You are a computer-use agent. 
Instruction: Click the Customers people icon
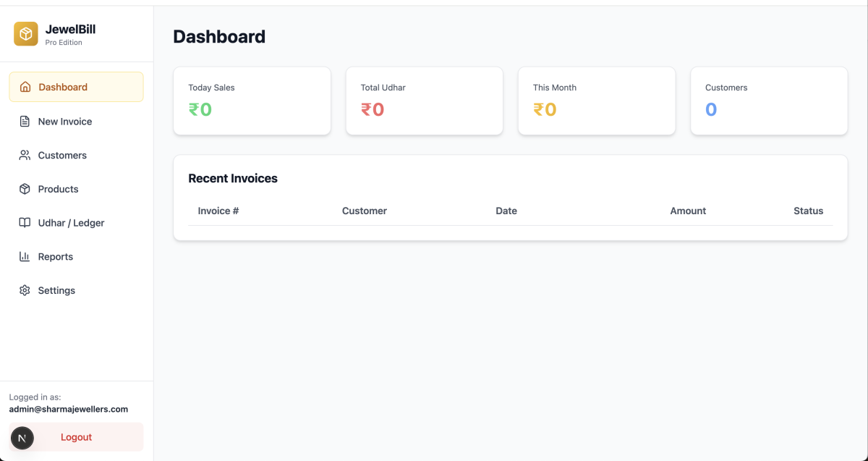coord(25,155)
